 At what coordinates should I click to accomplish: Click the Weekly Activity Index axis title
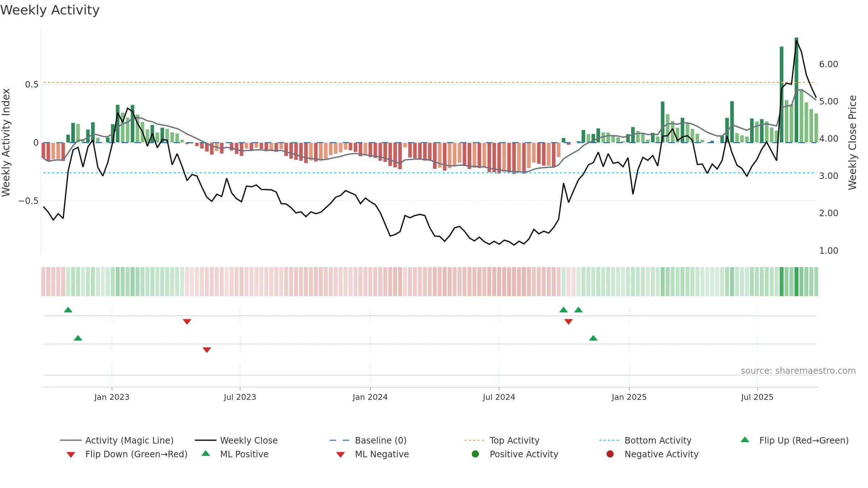tap(6, 142)
